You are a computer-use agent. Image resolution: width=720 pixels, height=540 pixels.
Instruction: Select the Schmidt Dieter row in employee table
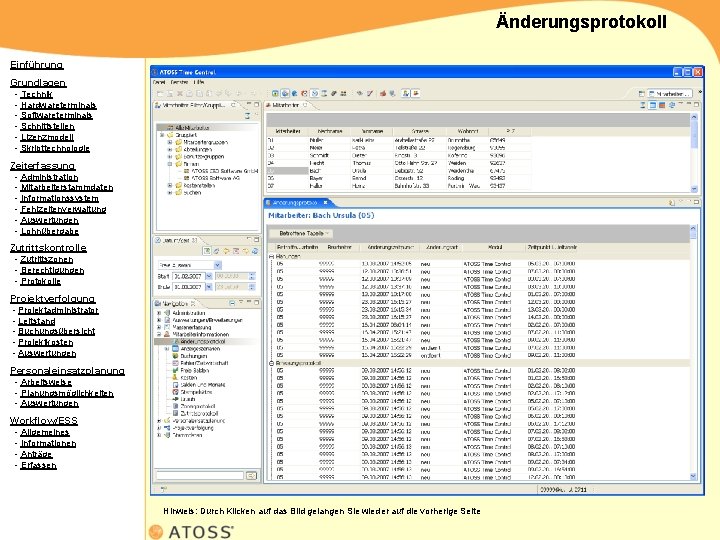pyautogui.click(x=399, y=156)
